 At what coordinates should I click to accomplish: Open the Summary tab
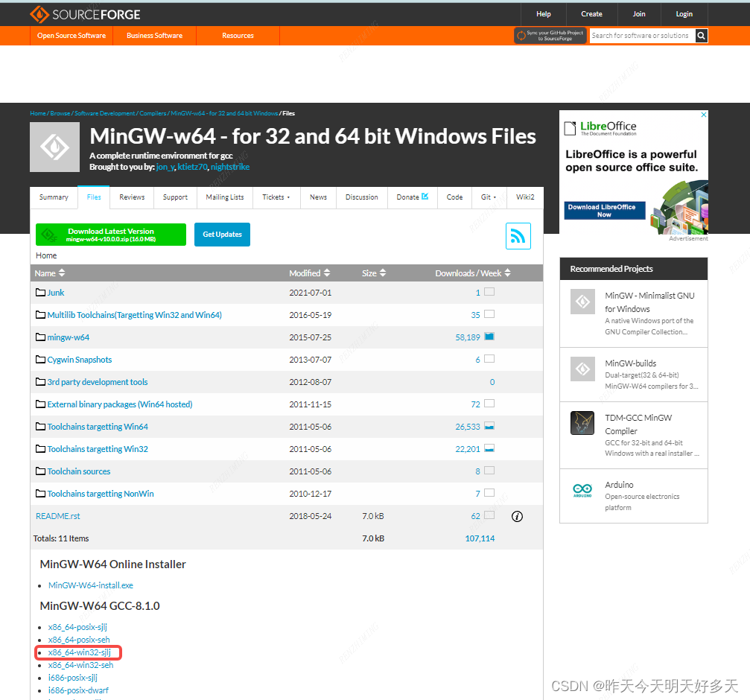[54, 197]
